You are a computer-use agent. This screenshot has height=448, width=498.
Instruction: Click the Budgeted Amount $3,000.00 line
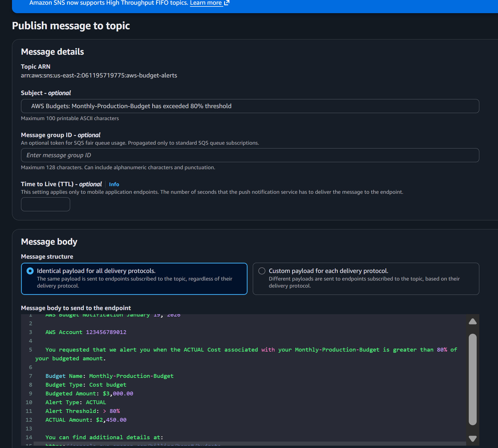click(89, 394)
